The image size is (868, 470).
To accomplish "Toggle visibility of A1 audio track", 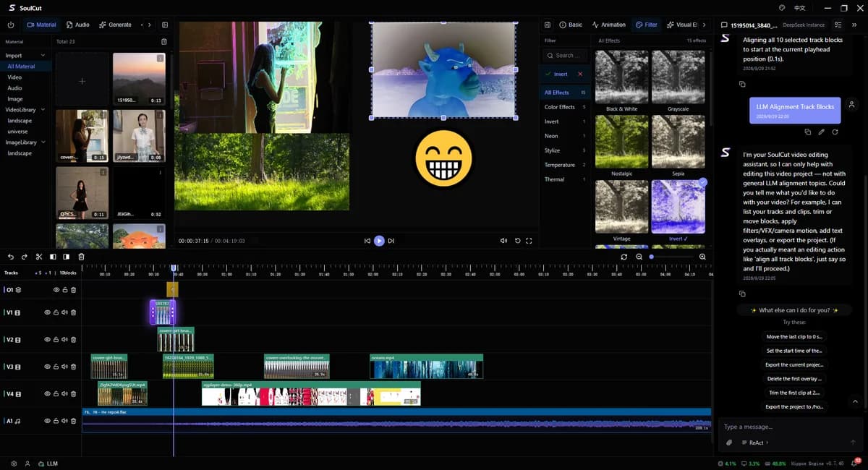I will (48, 421).
